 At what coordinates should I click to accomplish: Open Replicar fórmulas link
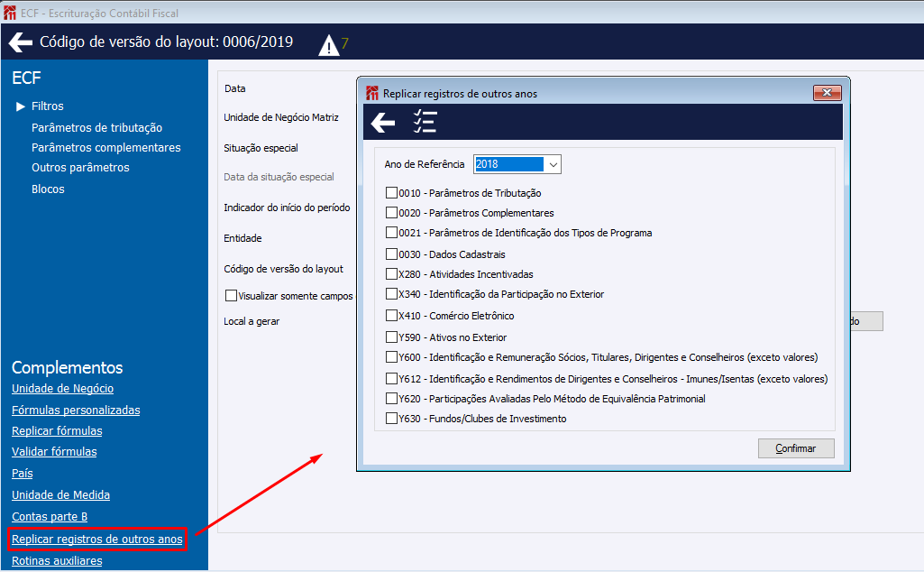coord(57,431)
